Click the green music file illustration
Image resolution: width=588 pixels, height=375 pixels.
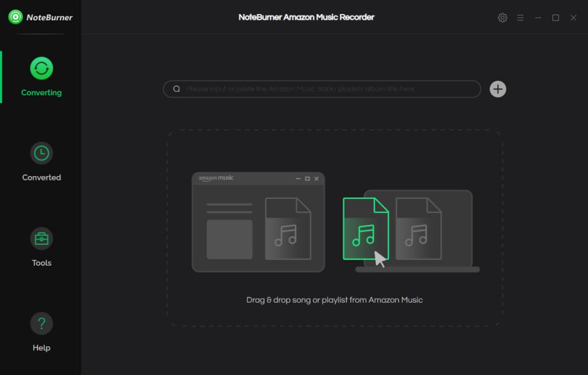366,229
